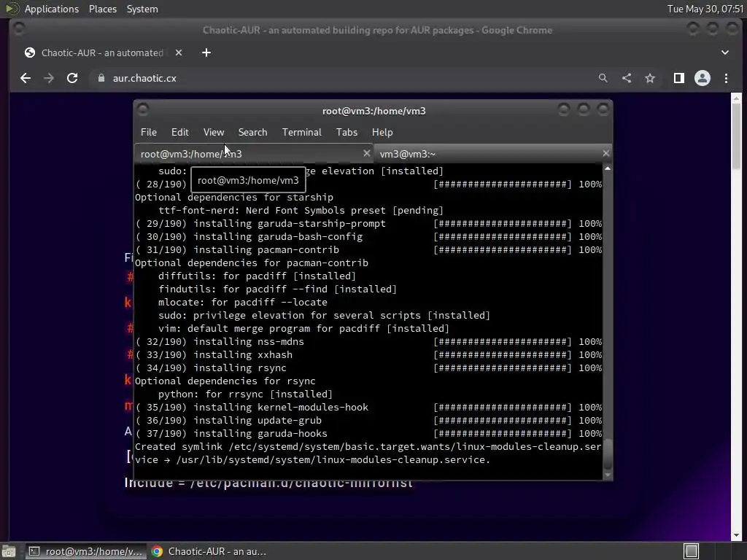The height and width of the screenshot is (560, 747).
Task: Reload the aur.chaotic.cx page
Action: click(x=72, y=78)
